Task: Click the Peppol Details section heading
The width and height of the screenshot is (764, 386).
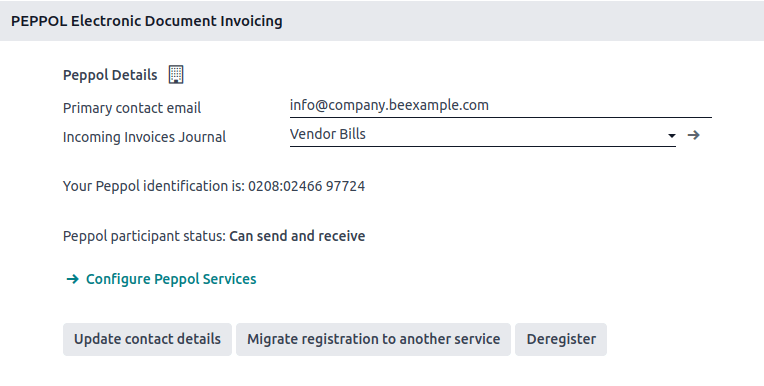Action: pyautogui.click(x=110, y=75)
